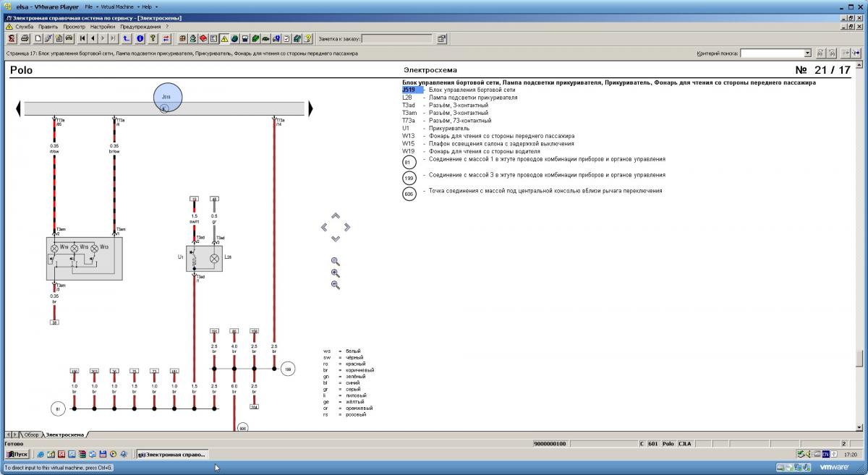Select the Электросхема tab
This screenshot has width=868, height=475.
[64, 435]
